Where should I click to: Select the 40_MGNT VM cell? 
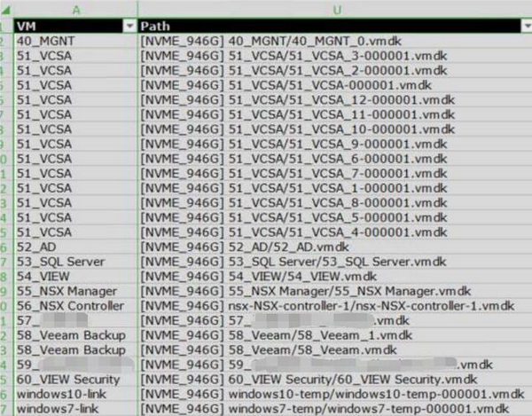pyautogui.click(x=75, y=41)
